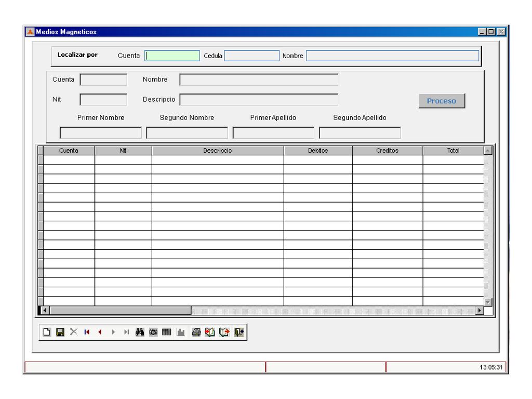Go to previous record arrow
The height and width of the screenshot is (399, 532).
(x=100, y=332)
